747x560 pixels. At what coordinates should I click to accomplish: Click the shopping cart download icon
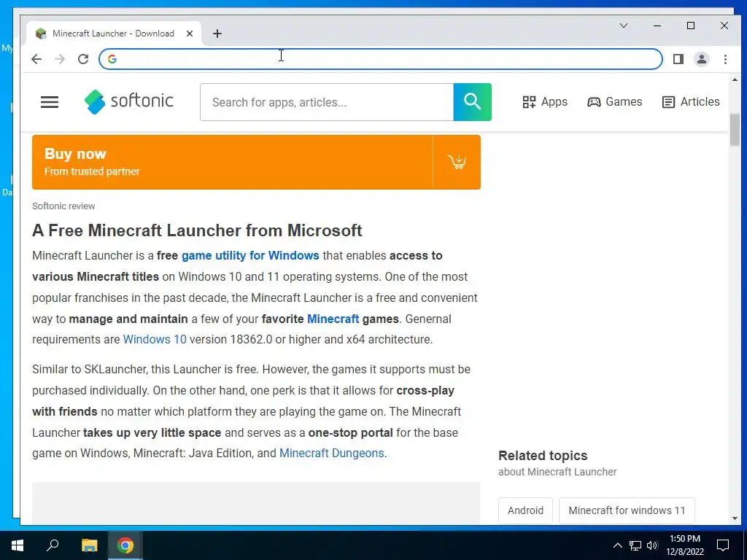tap(457, 162)
